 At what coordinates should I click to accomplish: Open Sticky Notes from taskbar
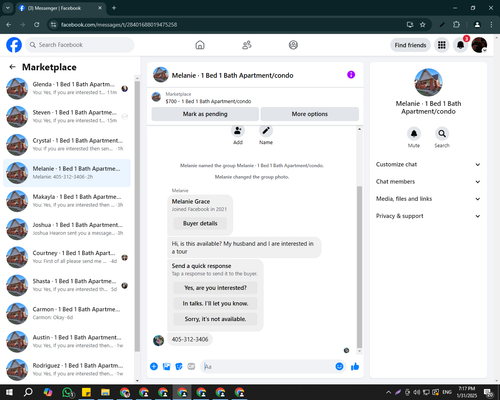[x=86, y=392]
